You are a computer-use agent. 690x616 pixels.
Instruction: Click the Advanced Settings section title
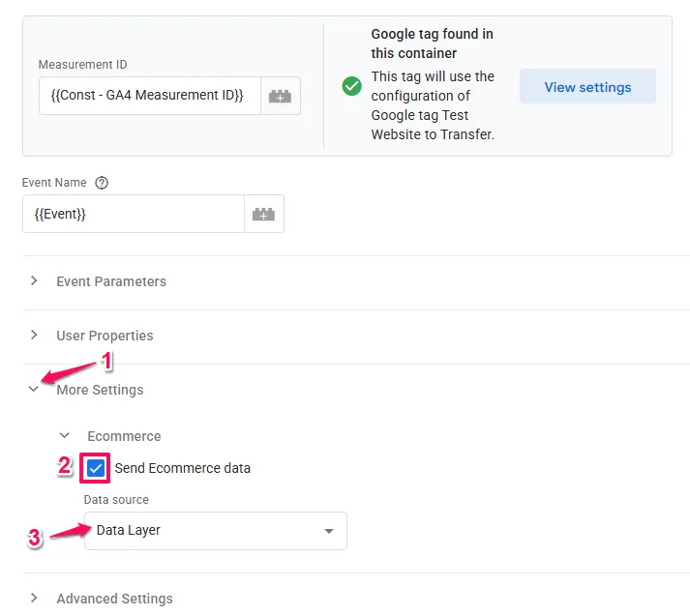click(x=114, y=599)
